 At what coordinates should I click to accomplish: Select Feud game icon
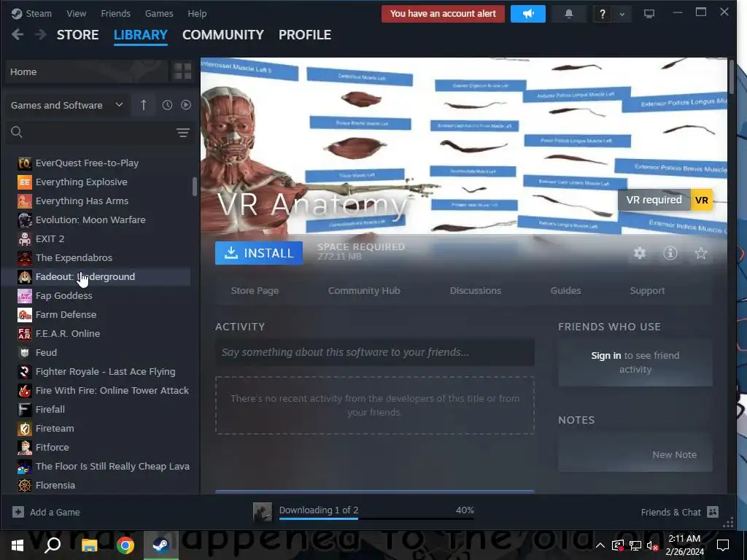click(x=24, y=353)
